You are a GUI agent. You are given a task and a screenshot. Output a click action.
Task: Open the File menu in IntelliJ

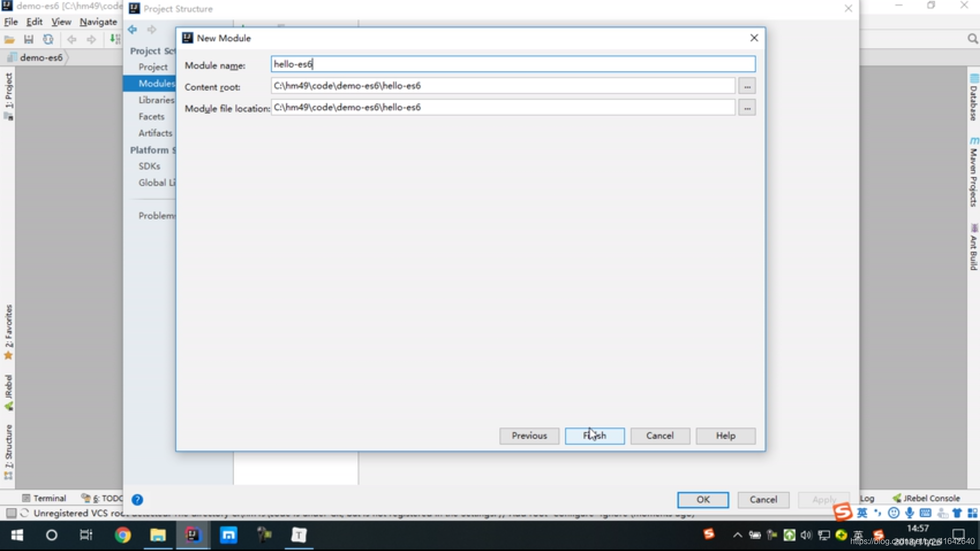pos(11,22)
